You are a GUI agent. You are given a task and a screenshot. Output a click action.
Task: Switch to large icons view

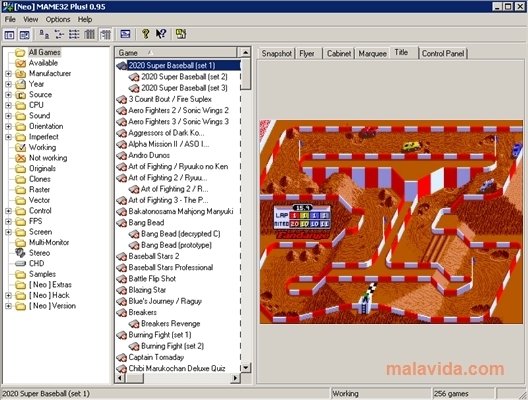tap(44, 34)
